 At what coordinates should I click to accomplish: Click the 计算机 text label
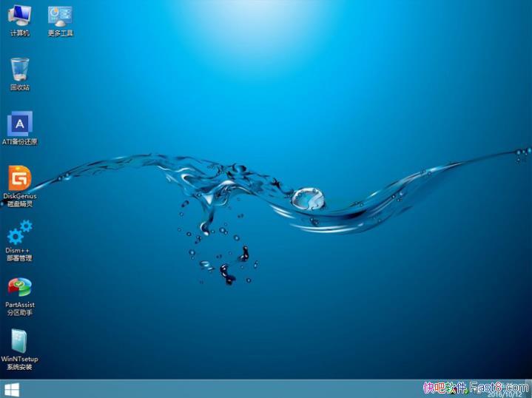pyautogui.click(x=20, y=33)
